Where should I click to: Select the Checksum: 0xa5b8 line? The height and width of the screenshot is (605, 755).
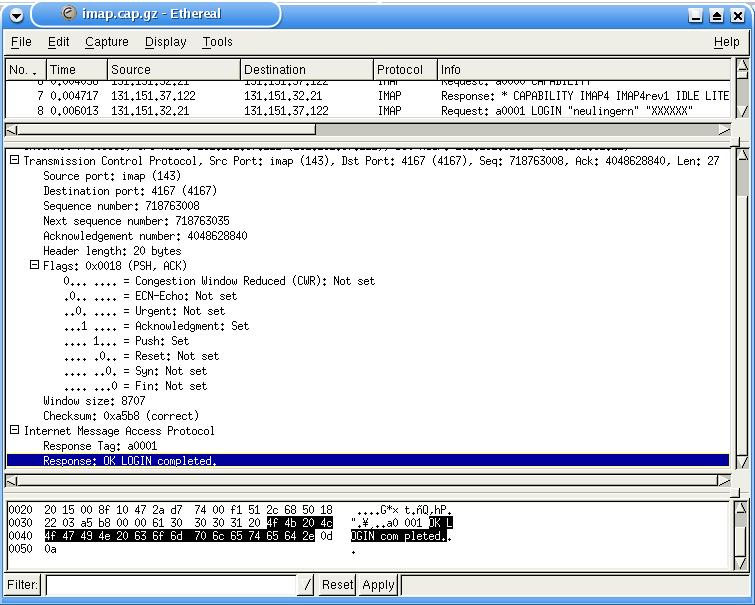[121, 416]
